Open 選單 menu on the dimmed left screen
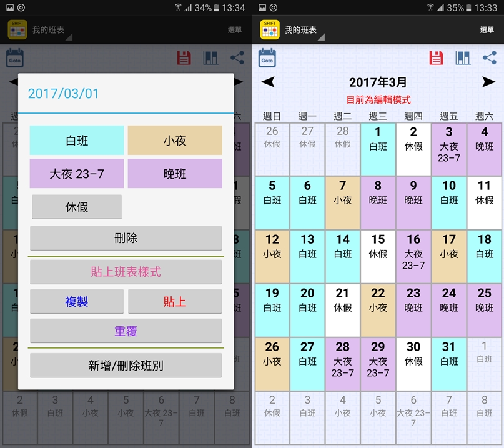The height and width of the screenshot is (448, 504). (235, 30)
